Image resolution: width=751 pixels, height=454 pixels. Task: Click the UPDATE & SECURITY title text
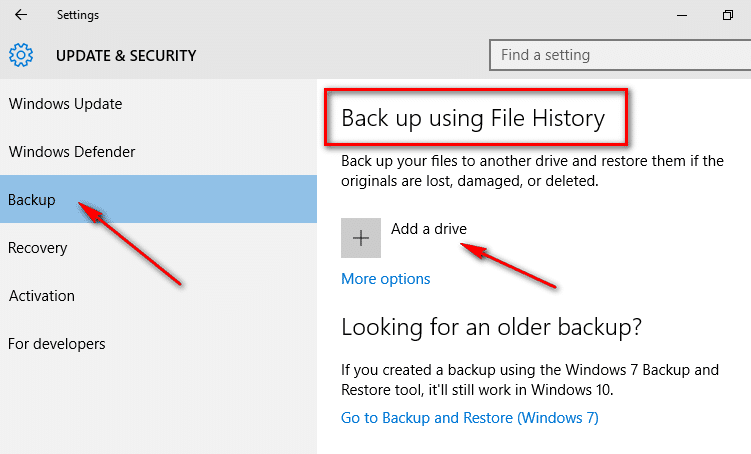(126, 56)
